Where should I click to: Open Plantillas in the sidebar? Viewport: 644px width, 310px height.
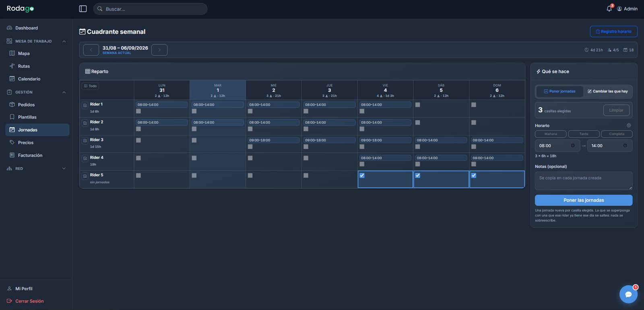(37, 117)
